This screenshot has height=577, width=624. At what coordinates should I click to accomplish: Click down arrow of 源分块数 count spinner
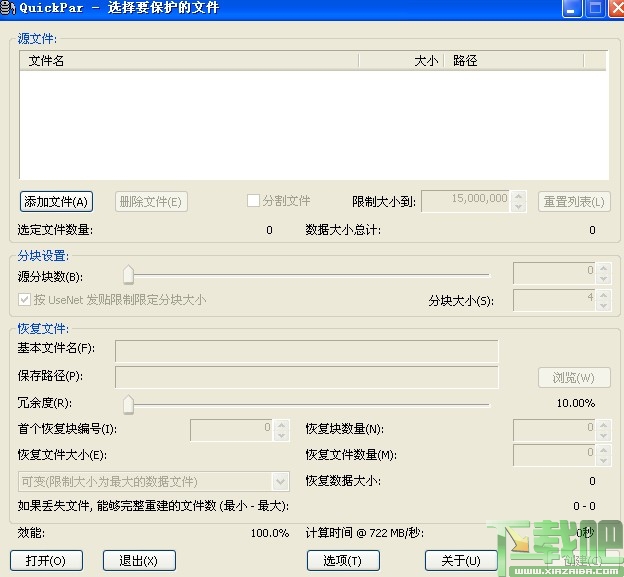pos(603,279)
